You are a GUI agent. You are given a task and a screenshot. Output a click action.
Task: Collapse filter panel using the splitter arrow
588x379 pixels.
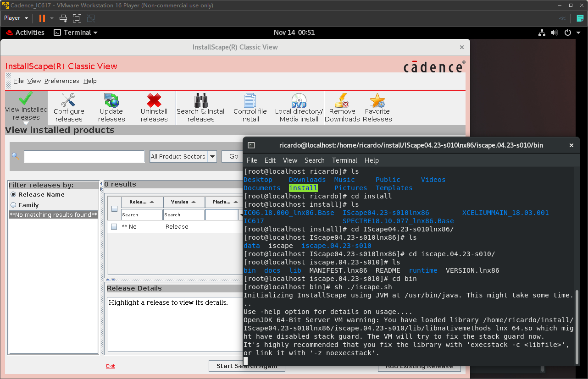(101, 183)
